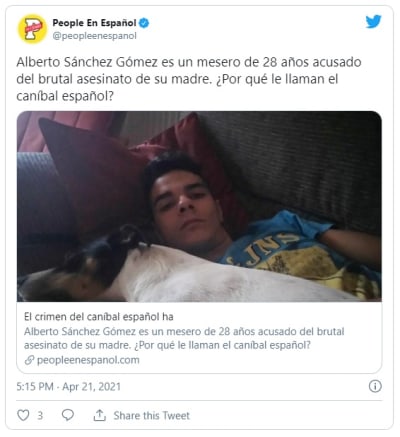Click the chain link icon beside domain
This screenshot has height=437, width=400.
click(29, 360)
